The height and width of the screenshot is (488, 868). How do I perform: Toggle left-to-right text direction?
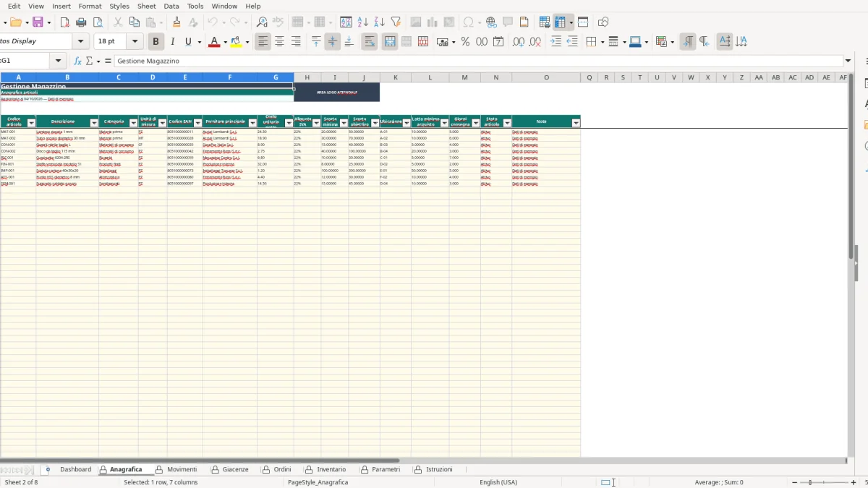tap(688, 42)
